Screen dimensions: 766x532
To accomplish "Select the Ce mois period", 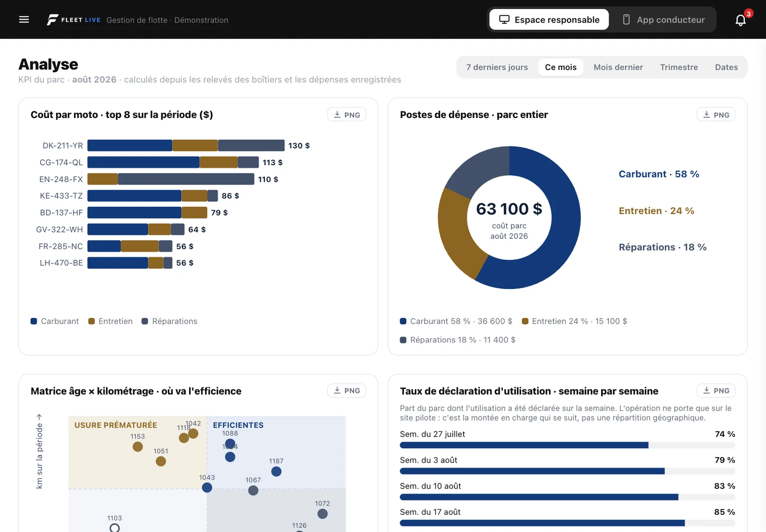I will click(561, 67).
